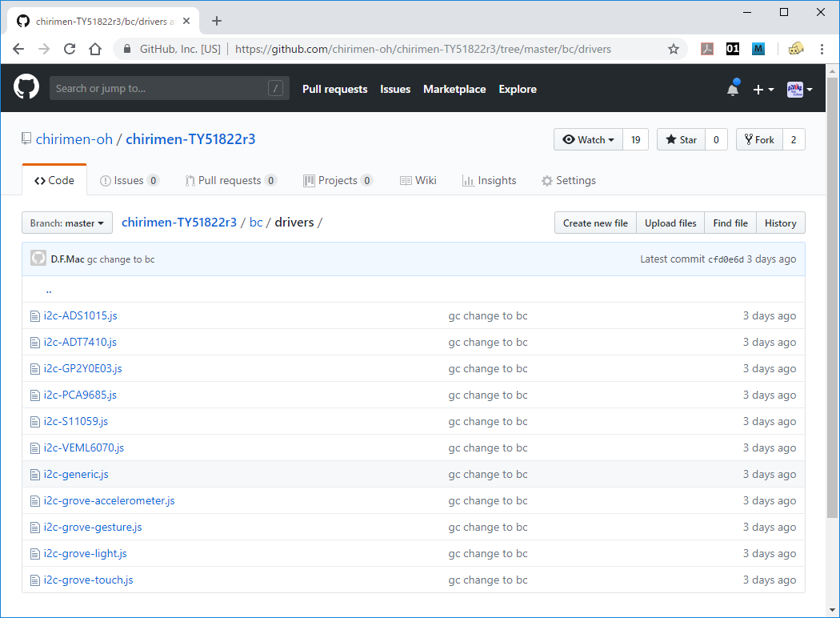Click the GitHub Octocat logo
Screen dimensions: 840x618
(x=26, y=88)
